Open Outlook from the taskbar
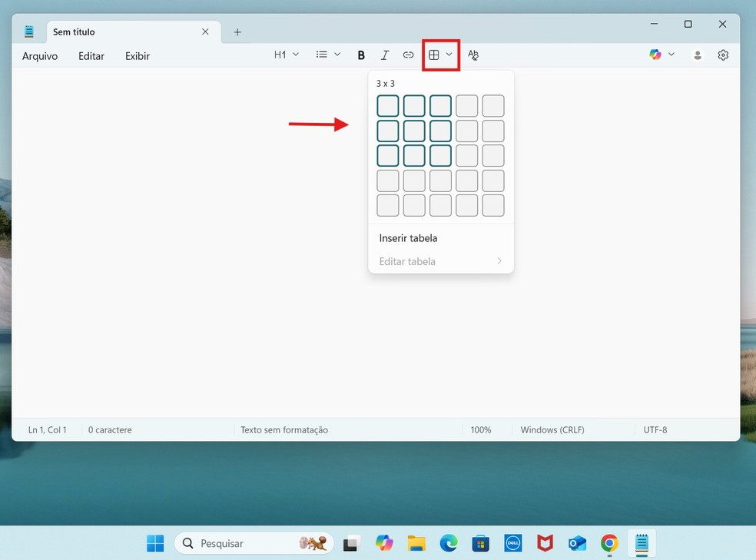Screen dimensions: 756x560 (x=577, y=543)
